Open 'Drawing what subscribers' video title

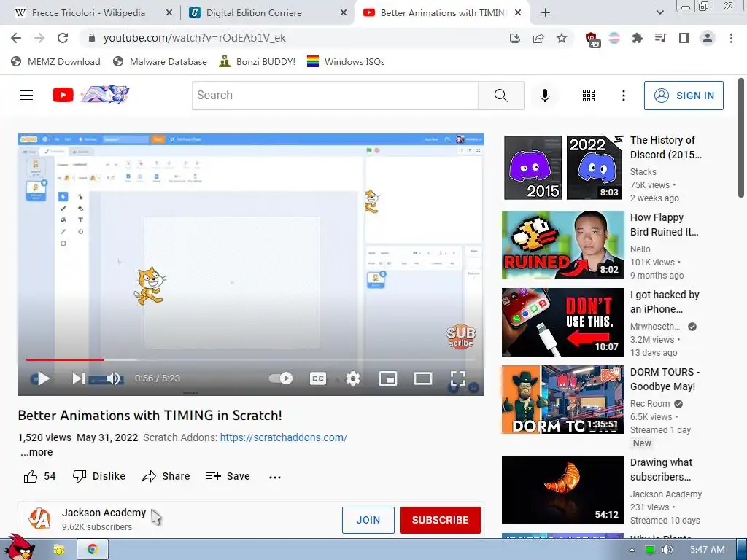pyautogui.click(x=661, y=470)
